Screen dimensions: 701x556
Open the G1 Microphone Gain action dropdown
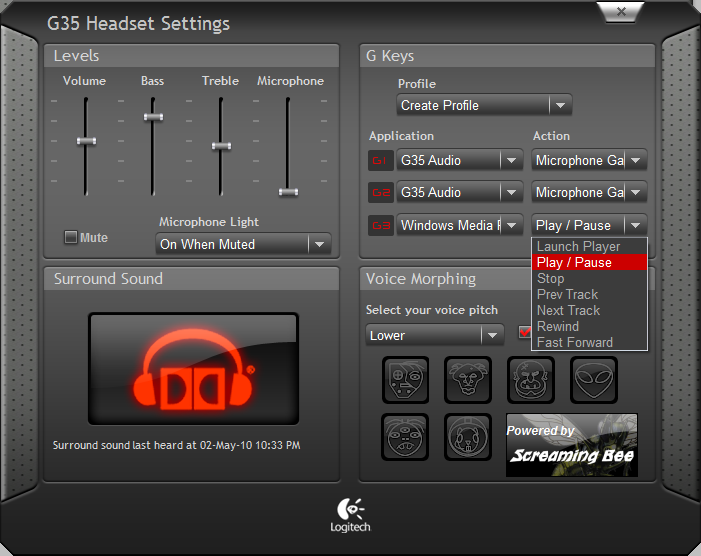click(589, 160)
